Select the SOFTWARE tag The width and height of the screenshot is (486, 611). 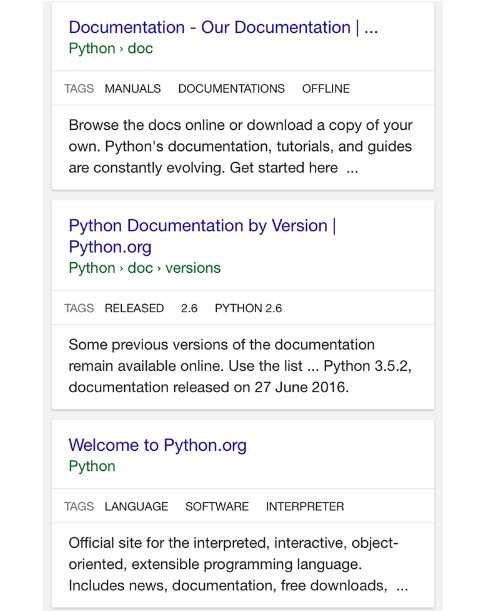click(217, 506)
